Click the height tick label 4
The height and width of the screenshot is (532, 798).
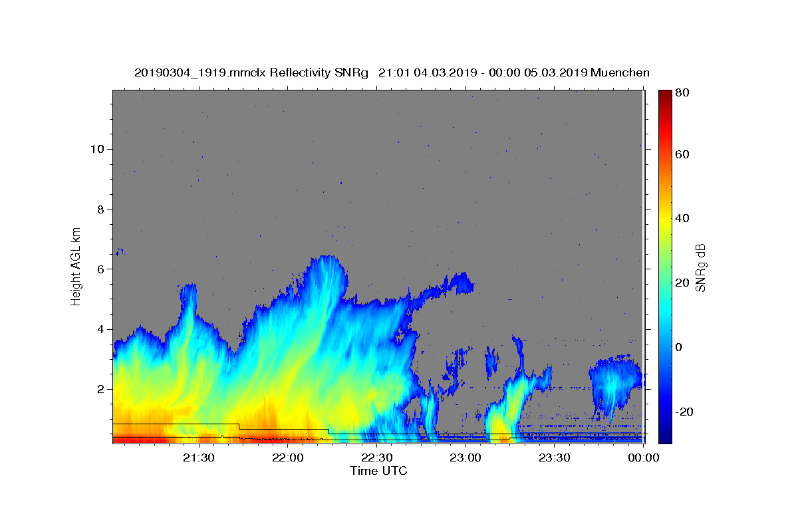coord(99,329)
